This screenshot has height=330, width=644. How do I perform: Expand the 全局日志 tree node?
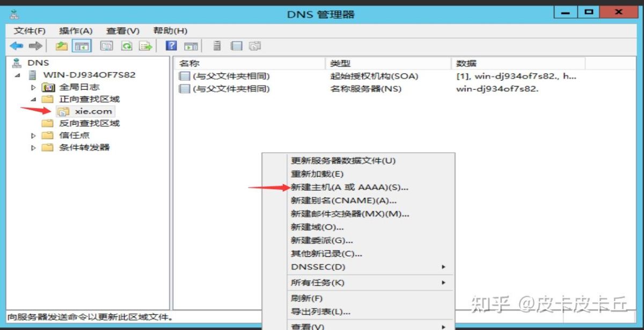tap(33, 87)
